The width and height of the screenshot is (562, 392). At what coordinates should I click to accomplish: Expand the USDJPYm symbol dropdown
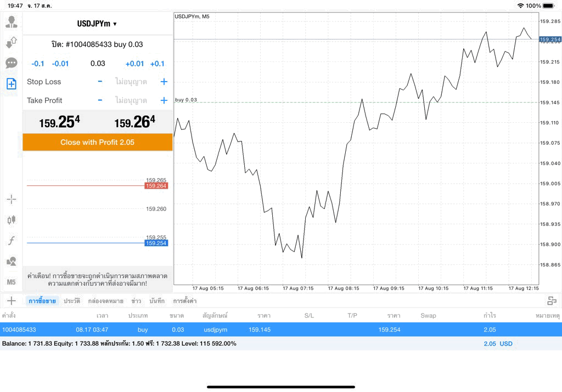(97, 24)
